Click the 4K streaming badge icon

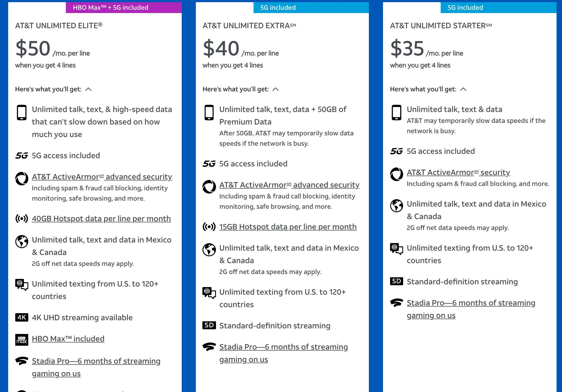pos(22,318)
